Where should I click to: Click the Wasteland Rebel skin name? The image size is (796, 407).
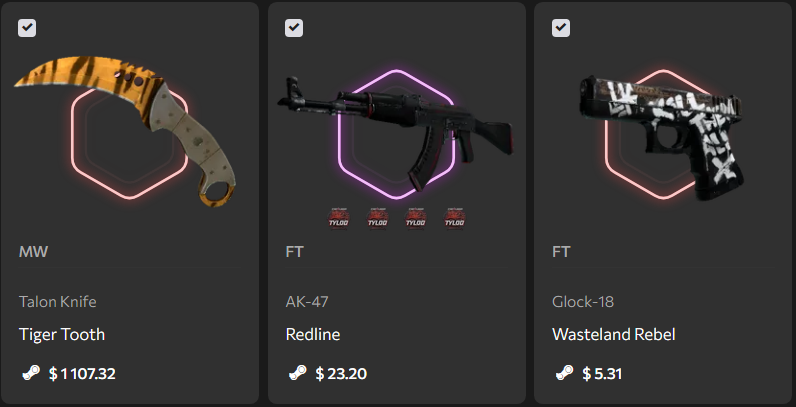pyautogui.click(x=614, y=334)
